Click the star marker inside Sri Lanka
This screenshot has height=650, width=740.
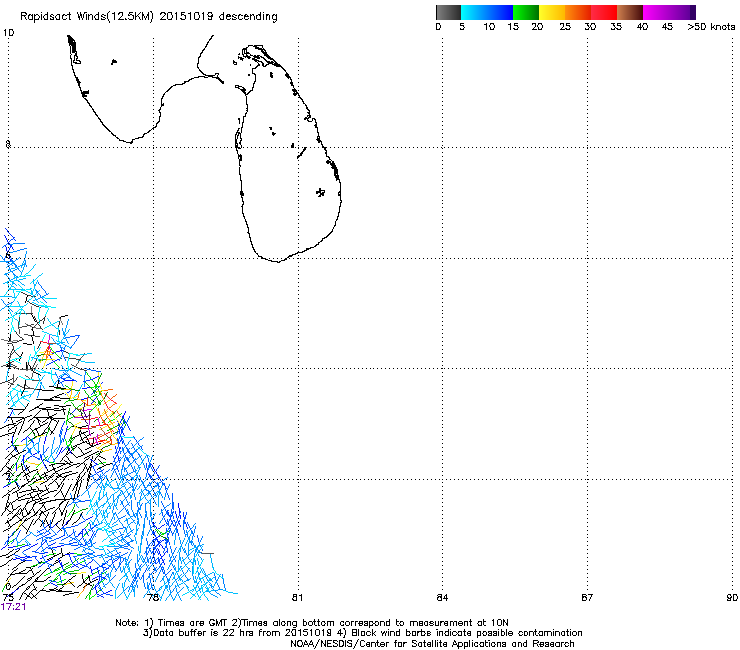tap(320, 192)
